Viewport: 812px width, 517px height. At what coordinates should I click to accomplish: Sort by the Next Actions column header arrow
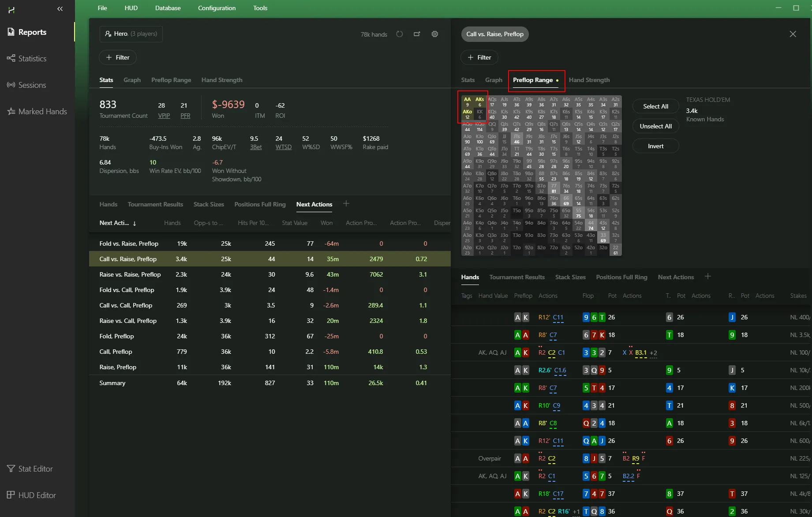pyautogui.click(x=135, y=223)
